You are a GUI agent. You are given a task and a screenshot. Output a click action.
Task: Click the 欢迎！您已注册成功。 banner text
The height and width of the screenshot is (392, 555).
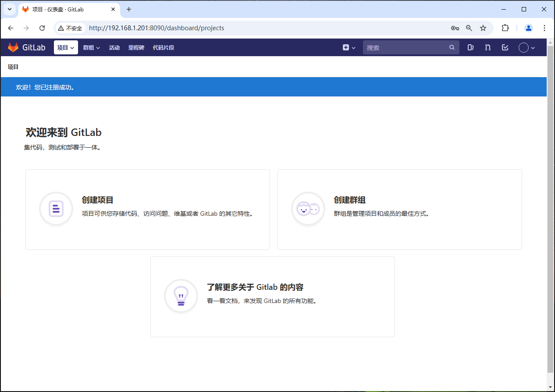pos(46,87)
